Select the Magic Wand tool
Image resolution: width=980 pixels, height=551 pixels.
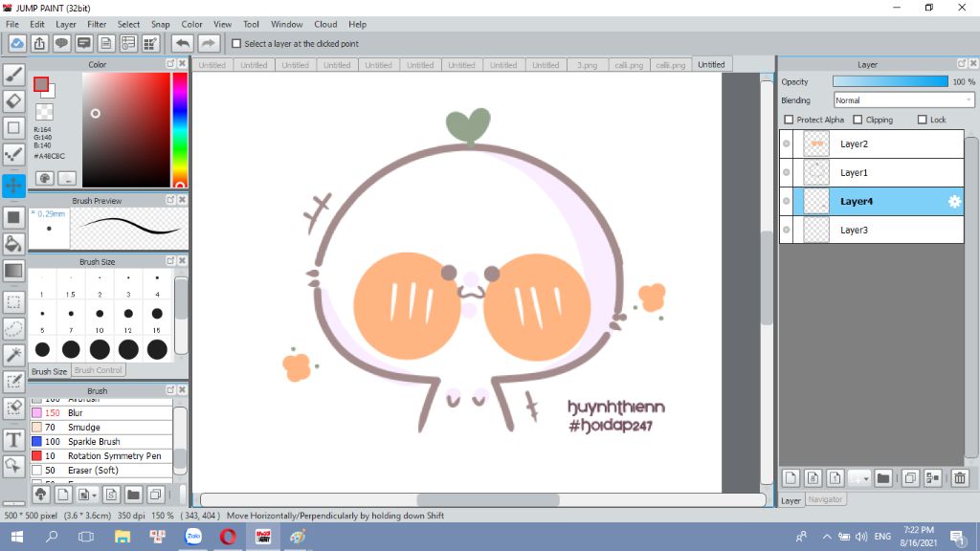pyautogui.click(x=13, y=355)
